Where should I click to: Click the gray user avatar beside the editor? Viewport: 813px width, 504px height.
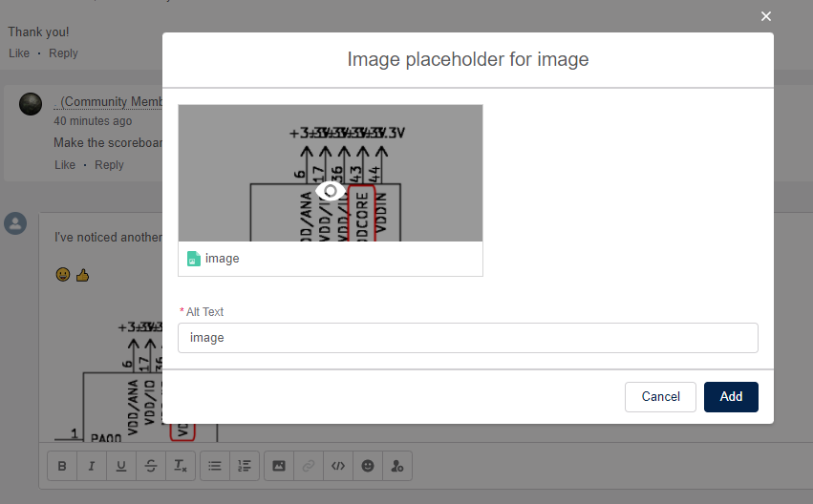click(15, 223)
